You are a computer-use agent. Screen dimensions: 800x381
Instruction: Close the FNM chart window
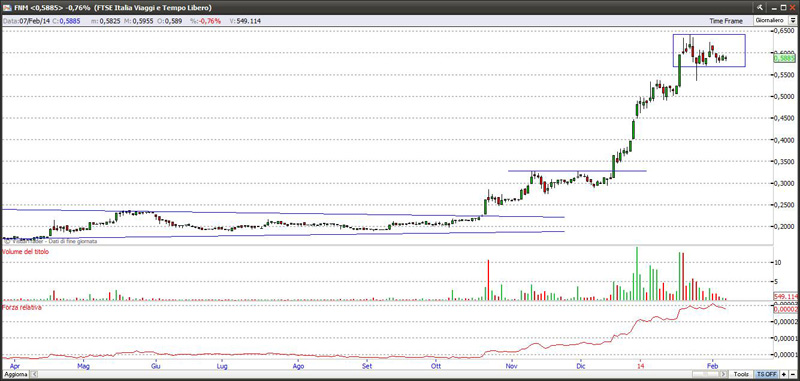tap(793, 7)
